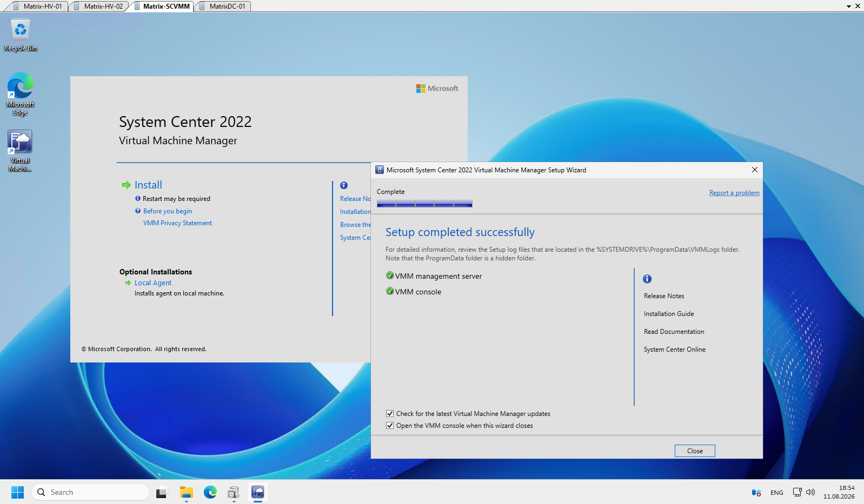Click the Report a problem link
Screen dimensions: 864x504
(x=734, y=193)
